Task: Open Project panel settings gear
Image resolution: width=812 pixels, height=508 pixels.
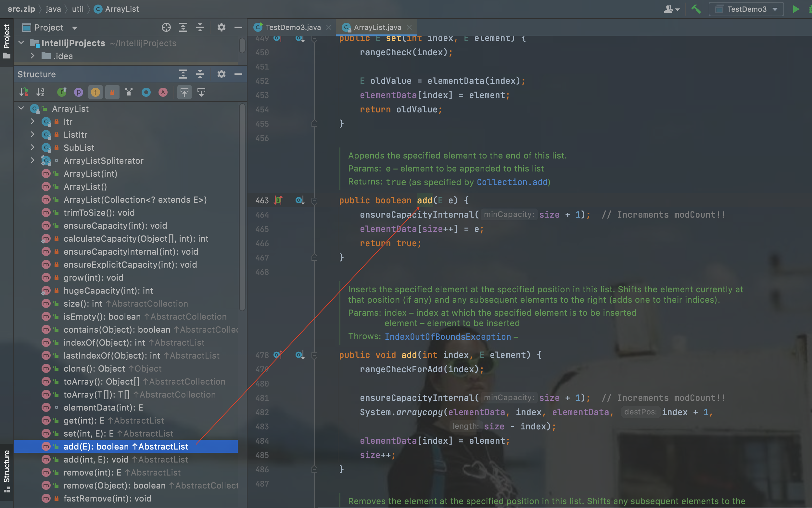Action: point(222,27)
